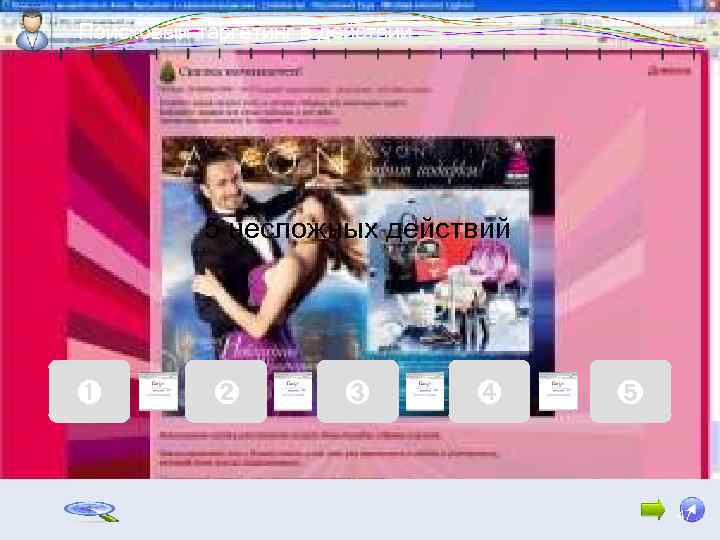The image size is (720, 540).
Task: Click the tree icon beside the page heading
Action: pos(168,72)
